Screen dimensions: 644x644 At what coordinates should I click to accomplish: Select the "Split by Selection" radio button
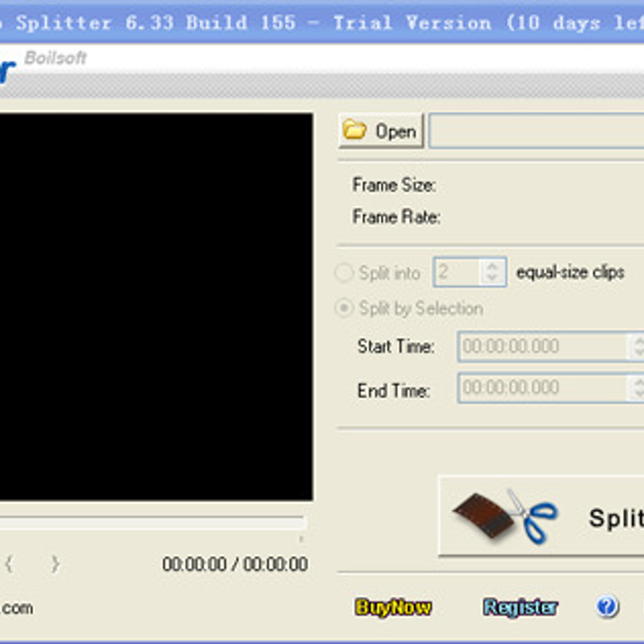pos(343,308)
